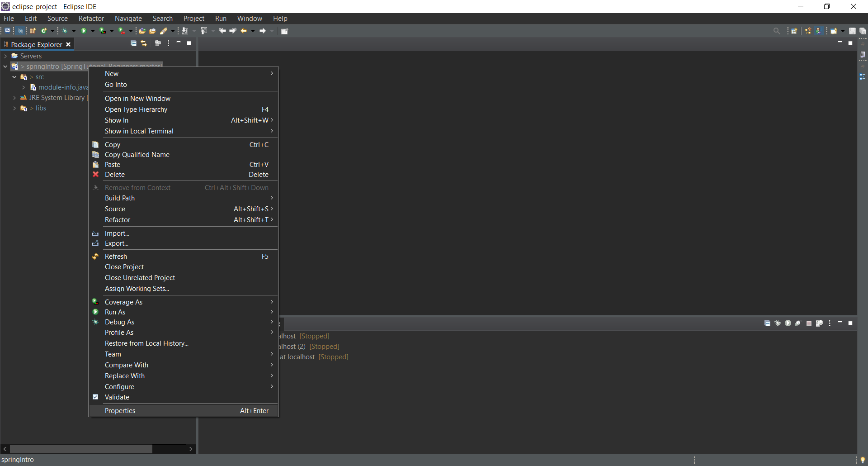Switch to the Java EE perspective icon
The width and height of the screenshot is (868, 466).
(x=808, y=31)
